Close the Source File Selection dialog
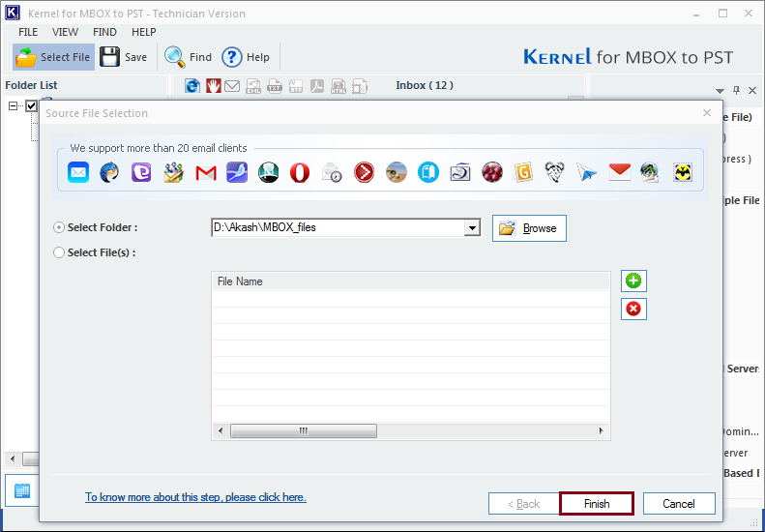This screenshot has width=765, height=532. click(x=706, y=113)
